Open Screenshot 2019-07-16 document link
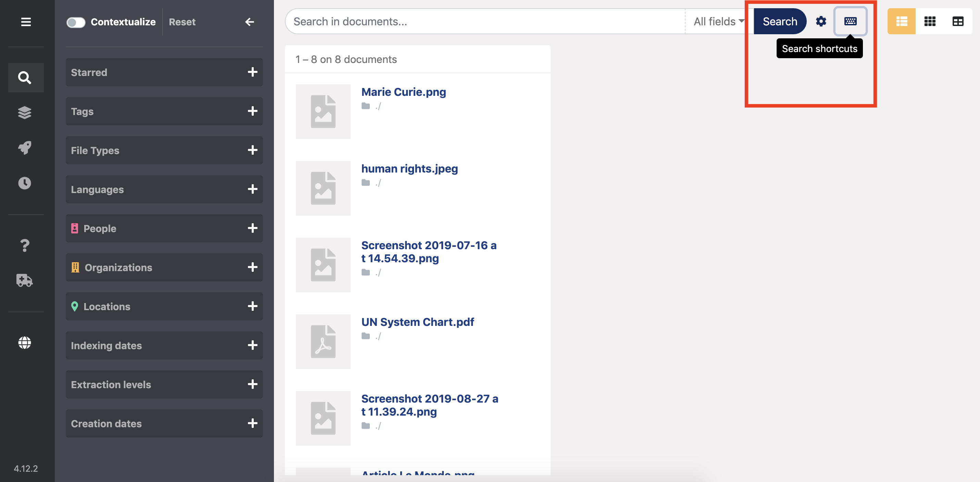Viewport: 980px width, 482px height. [x=429, y=252]
